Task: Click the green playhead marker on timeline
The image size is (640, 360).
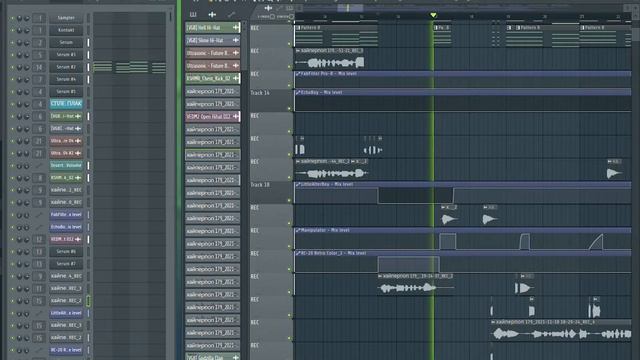Action: (433, 16)
